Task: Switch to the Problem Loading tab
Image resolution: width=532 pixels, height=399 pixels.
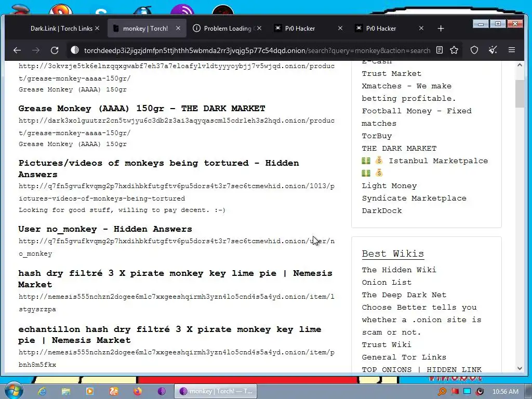Action: [228, 28]
